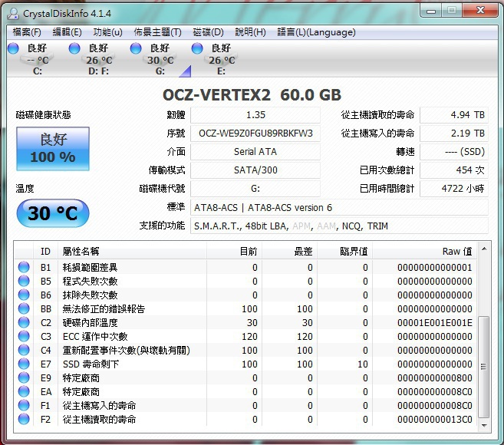The image size is (504, 445).
Task: Click the C: drive blue status orb
Action: 13,48
